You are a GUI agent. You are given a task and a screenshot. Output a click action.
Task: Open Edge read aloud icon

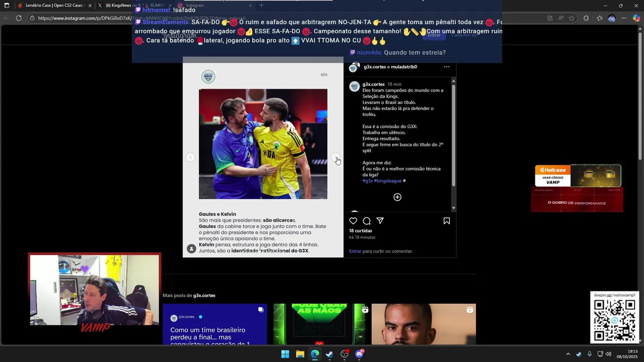(560, 18)
